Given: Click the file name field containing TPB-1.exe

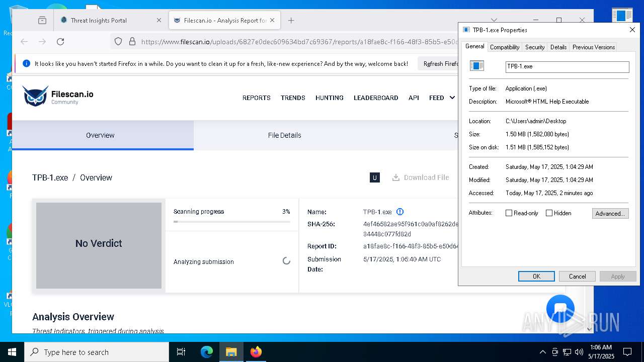Looking at the screenshot, I should [x=568, y=66].
